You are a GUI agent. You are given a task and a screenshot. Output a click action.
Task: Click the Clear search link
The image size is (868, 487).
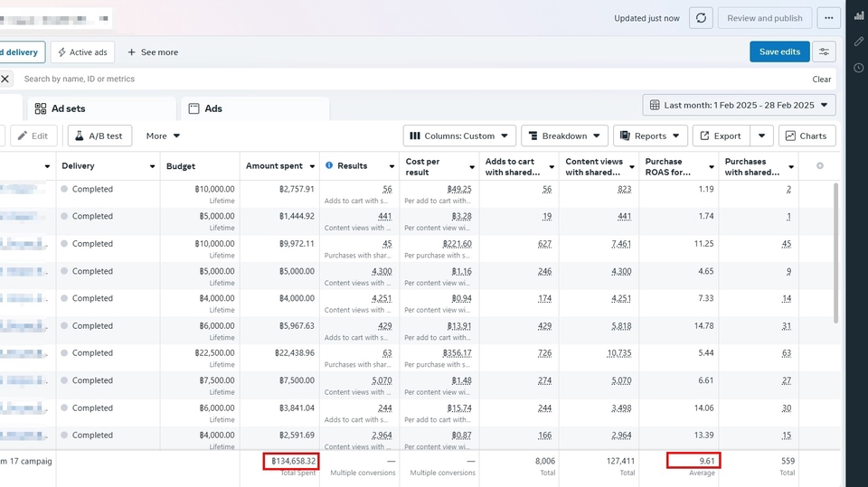coord(822,80)
